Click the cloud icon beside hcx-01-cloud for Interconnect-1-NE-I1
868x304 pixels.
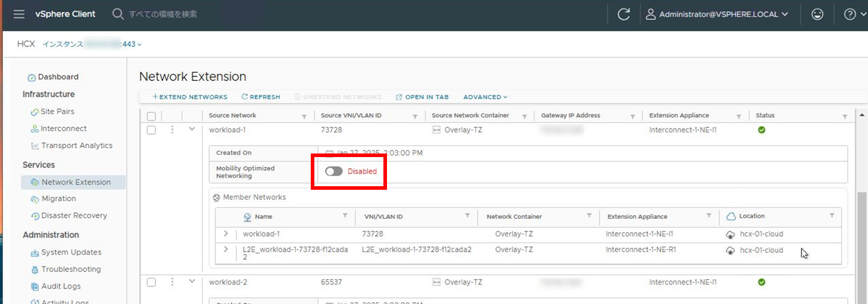coord(730,234)
